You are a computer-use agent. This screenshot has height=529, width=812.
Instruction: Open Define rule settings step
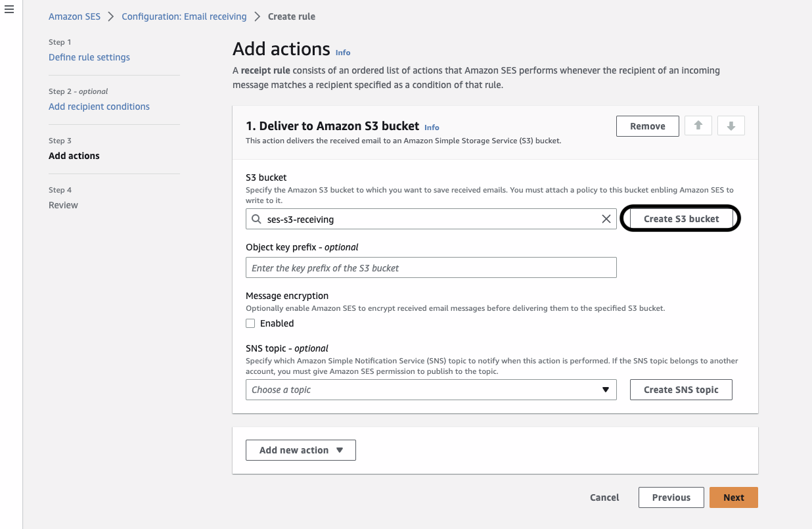(89, 57)
